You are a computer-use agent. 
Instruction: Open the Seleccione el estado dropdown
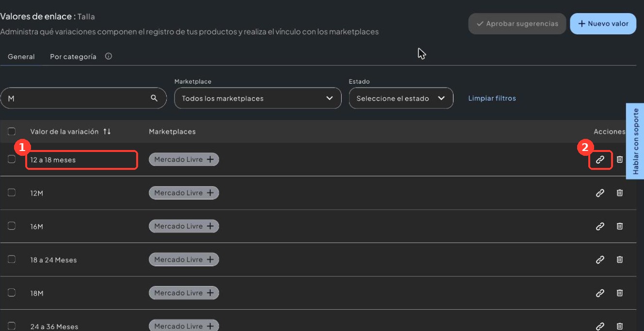401,98
